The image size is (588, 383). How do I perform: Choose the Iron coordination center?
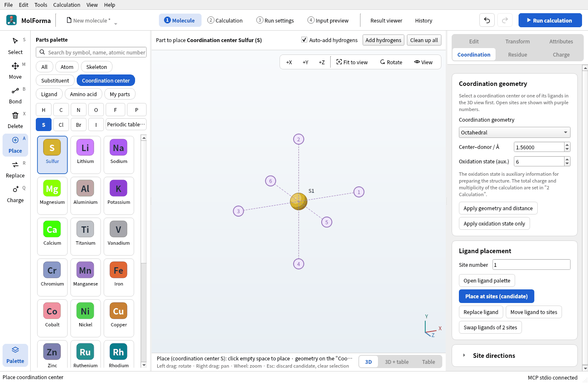[119, 277]
